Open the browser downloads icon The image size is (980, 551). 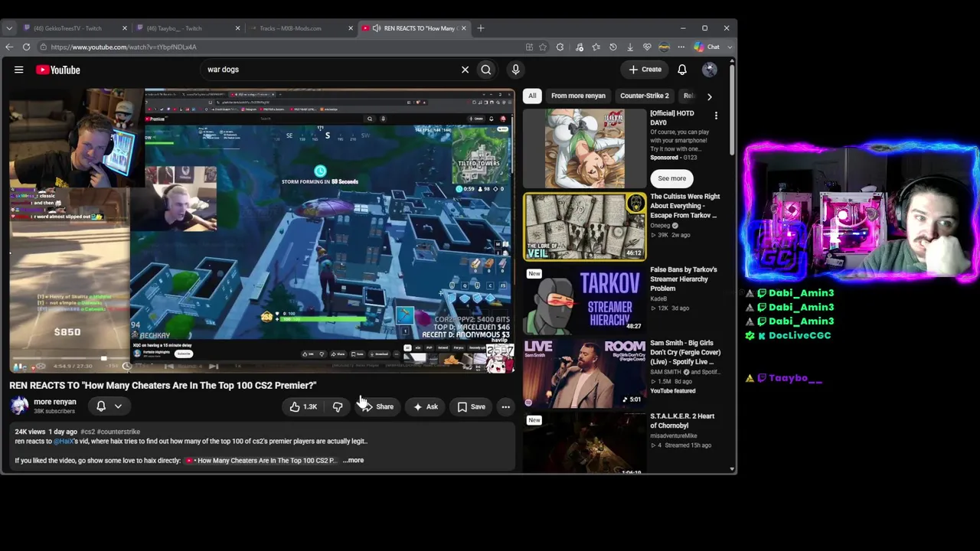coord(630,47)
